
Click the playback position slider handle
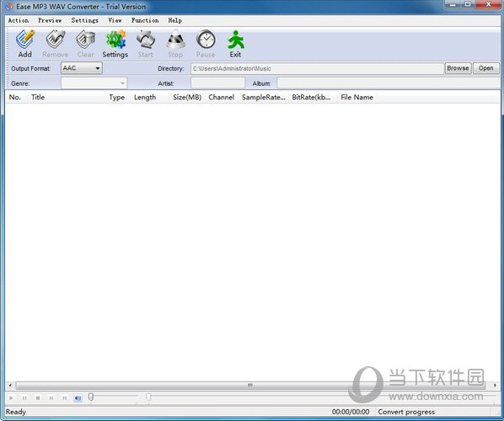[148, 397]
